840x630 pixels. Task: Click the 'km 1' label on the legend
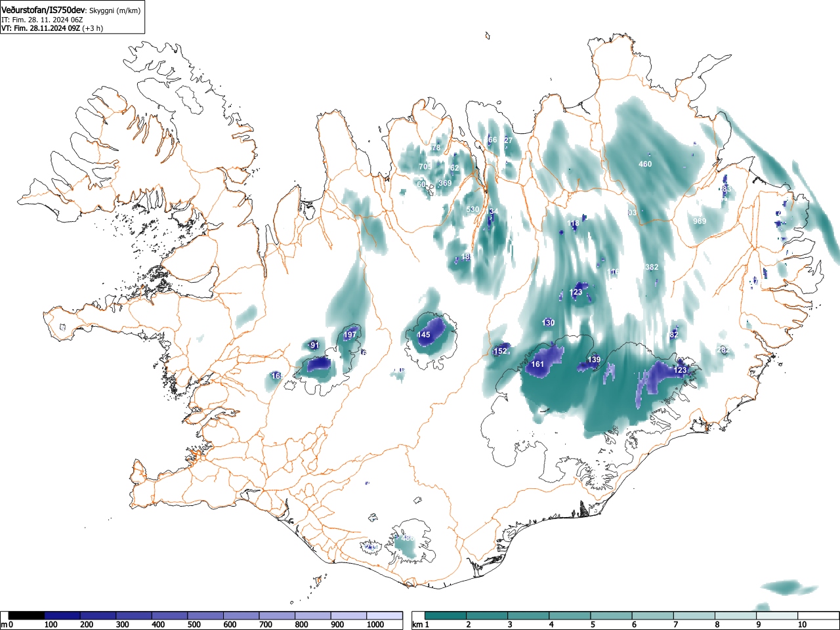[421, 625]
